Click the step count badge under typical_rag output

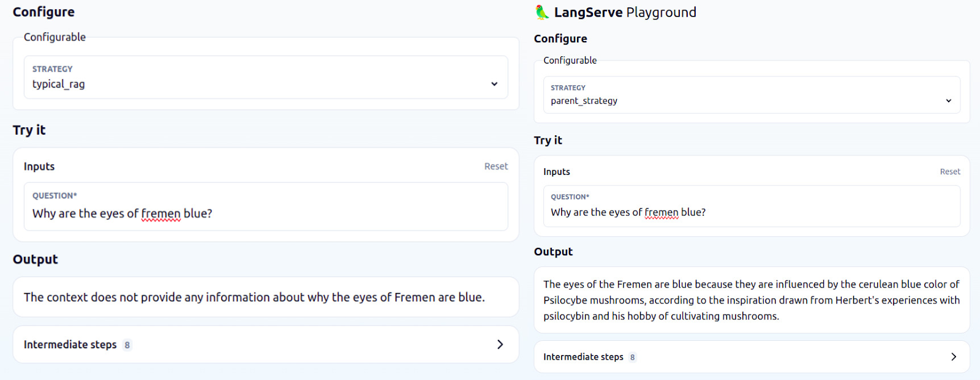coord(127,345)
